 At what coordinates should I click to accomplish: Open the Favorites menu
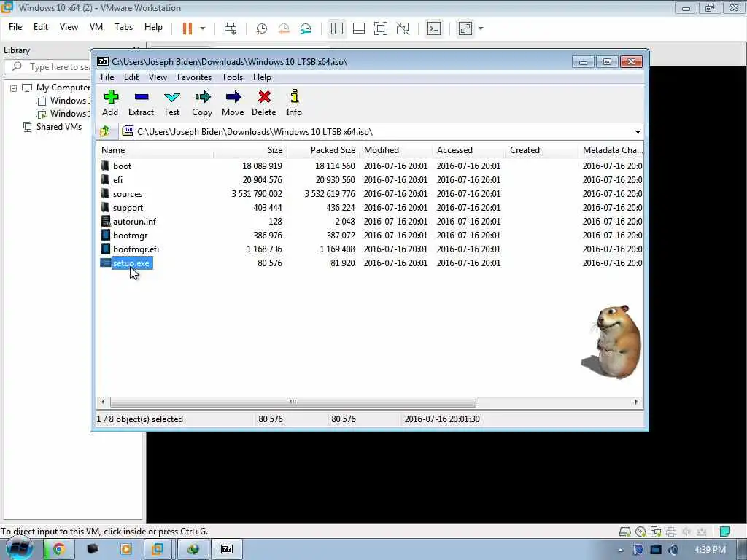coord(194,77)
